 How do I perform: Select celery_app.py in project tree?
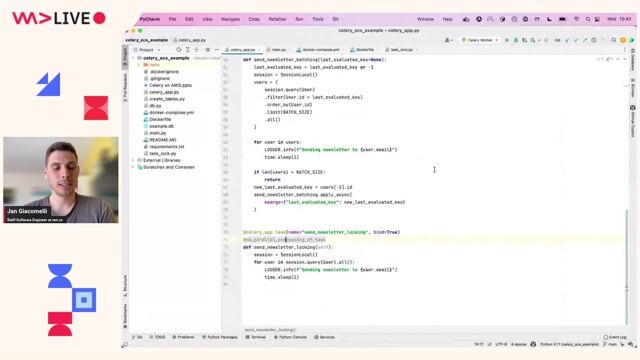161,92
